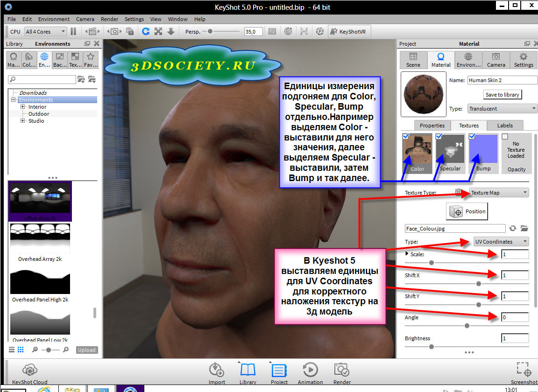Click the material Name input field
Image resolution: width=538 pixels, height=392 pixels.
point(503,80)
